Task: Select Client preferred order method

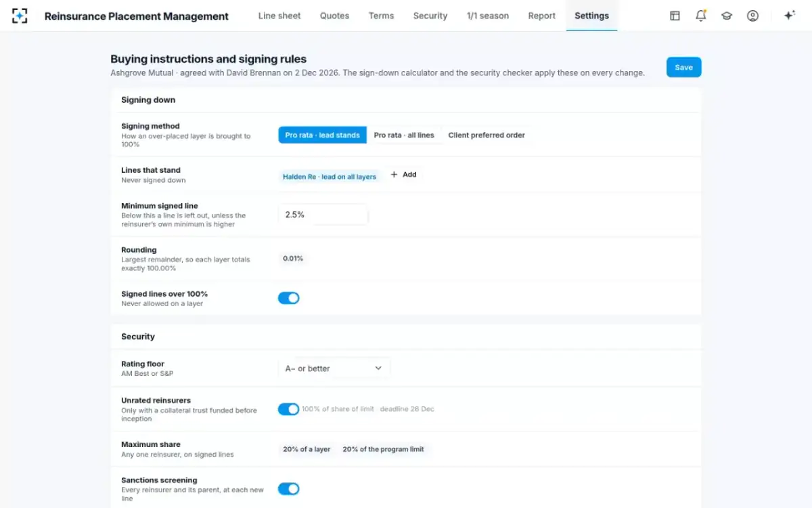Action: 487,135
